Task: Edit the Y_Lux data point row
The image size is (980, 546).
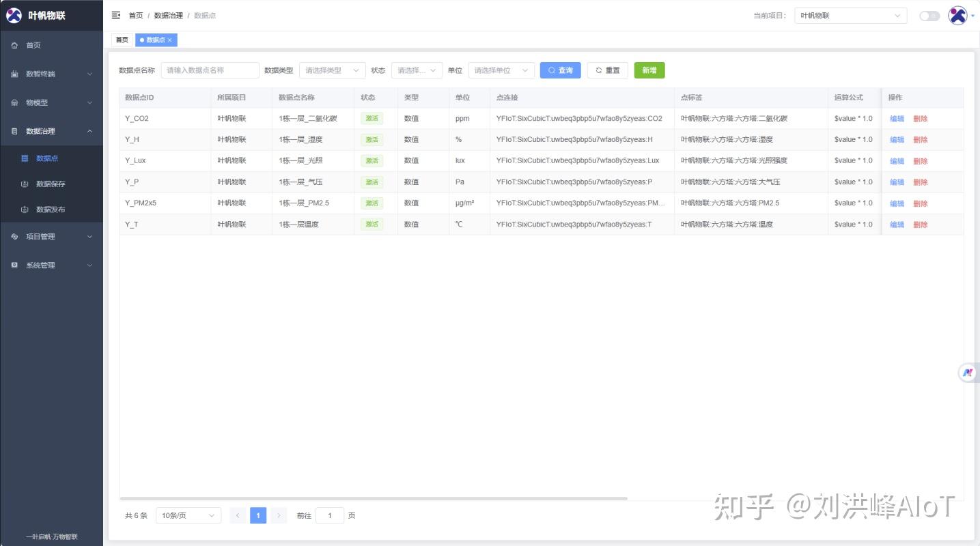Action: [897, 161]
